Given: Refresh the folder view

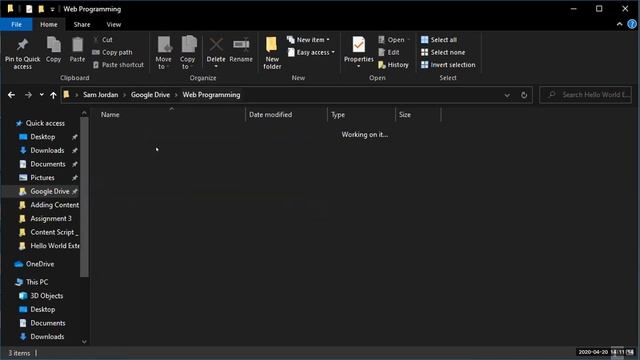Looking at the screenshot, I should pyautogui.click(x=524, y=95).
